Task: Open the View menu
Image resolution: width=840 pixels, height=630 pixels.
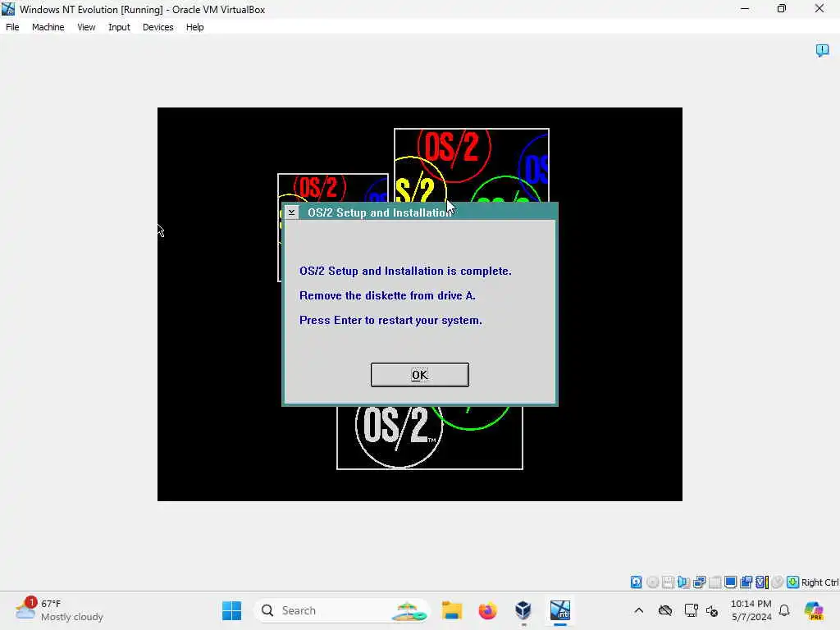Action: point(86,27)
